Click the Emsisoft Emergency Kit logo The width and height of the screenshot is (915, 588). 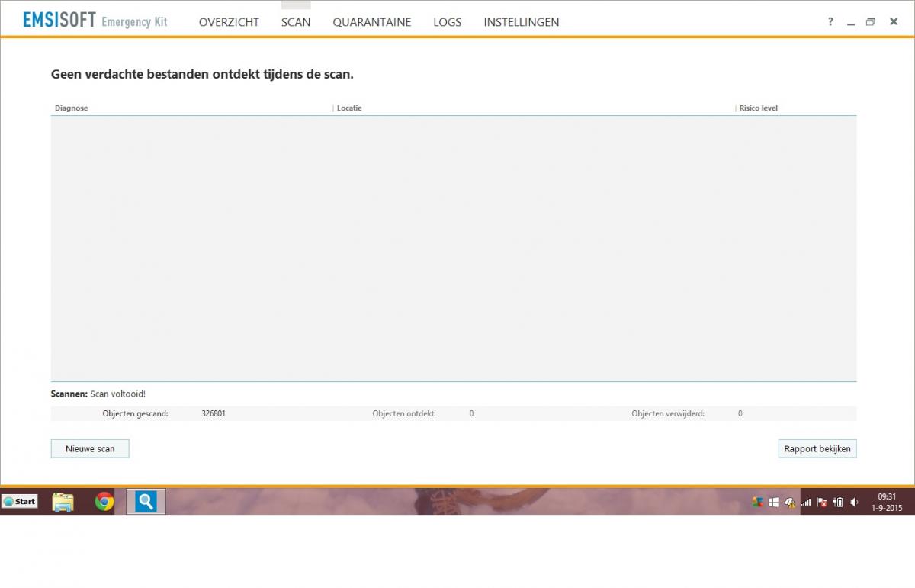(x=95, y=21)
